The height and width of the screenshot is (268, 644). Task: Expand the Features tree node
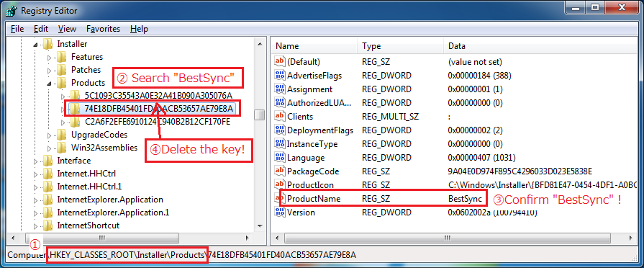coord(49,57)
